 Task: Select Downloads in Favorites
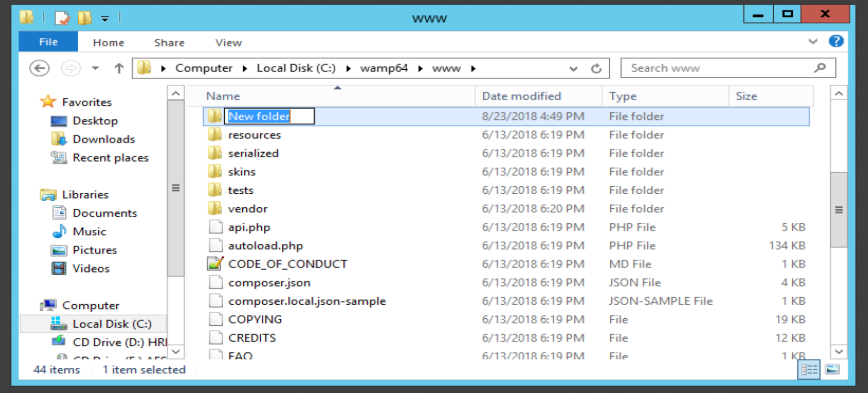pos(103,139)
